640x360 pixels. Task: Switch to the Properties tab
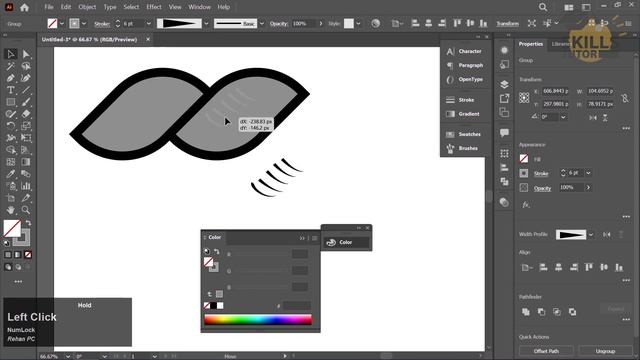click(x=531, y=44)
